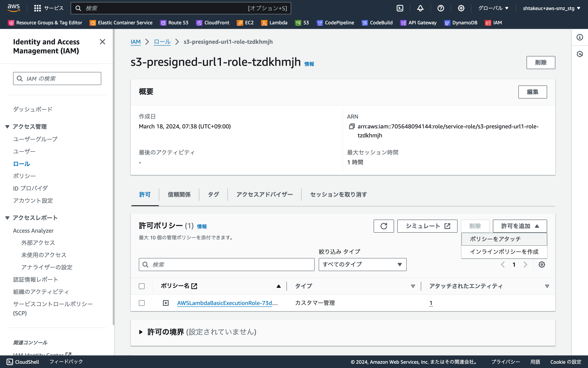Open the サービス grid menu
This screenshot has height=368, width=588.
tap(49, 8)
